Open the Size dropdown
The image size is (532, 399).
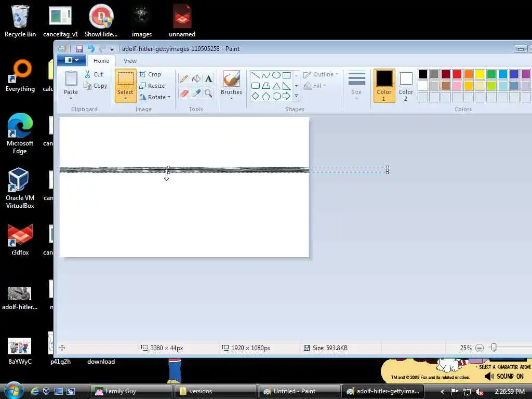tap(356, 86)
